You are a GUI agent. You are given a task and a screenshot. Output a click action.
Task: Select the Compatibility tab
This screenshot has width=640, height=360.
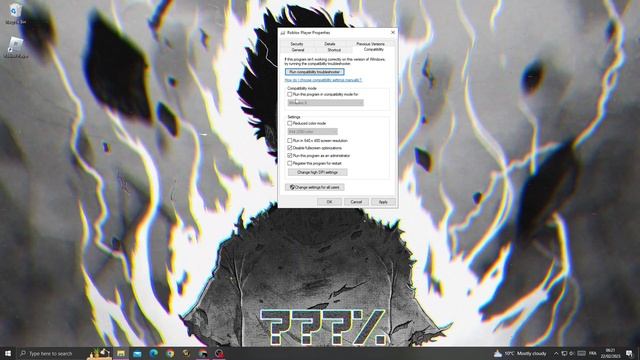[x=373, y=49]
